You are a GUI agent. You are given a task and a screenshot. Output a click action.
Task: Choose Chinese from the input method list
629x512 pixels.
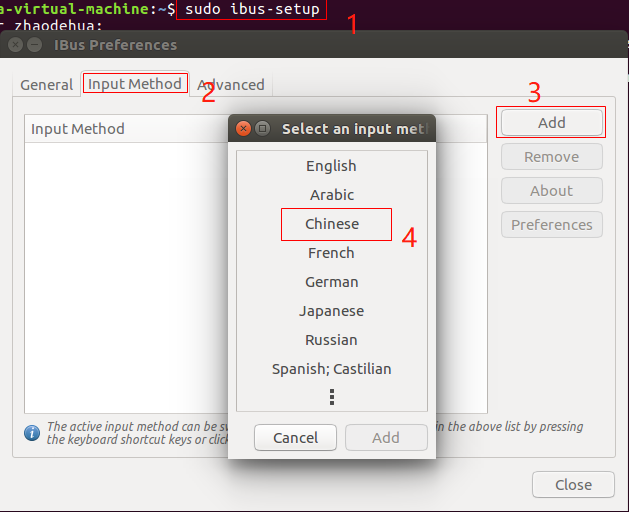331,224
